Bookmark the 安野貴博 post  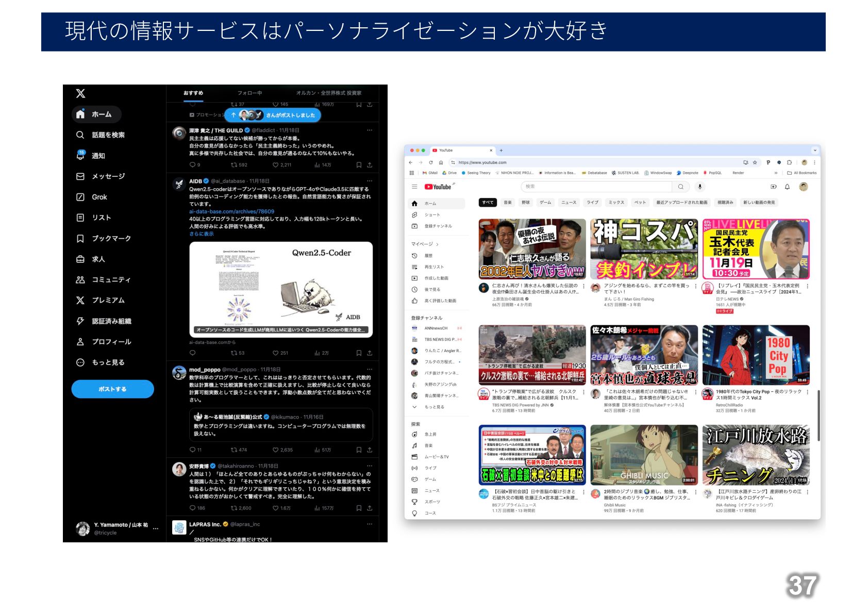[359, 508]
